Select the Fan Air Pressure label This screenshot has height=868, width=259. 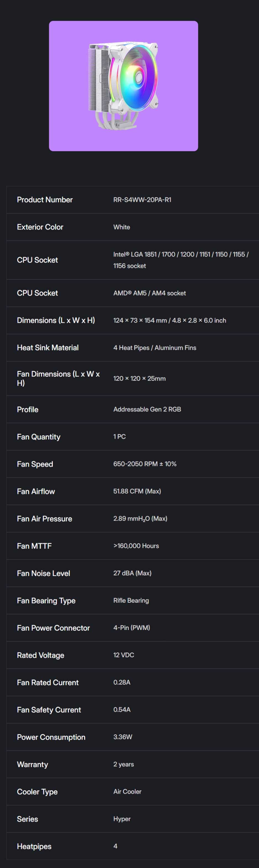[x=44, y=519]
